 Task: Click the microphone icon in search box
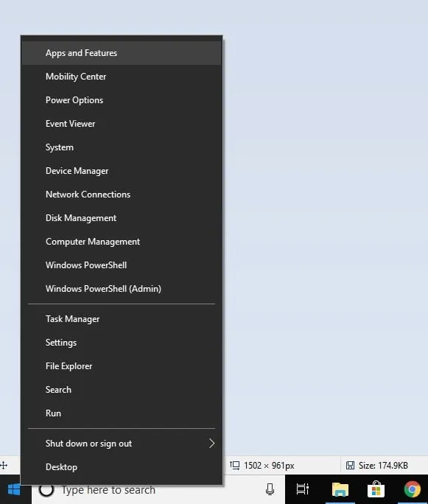coord(270,489)
